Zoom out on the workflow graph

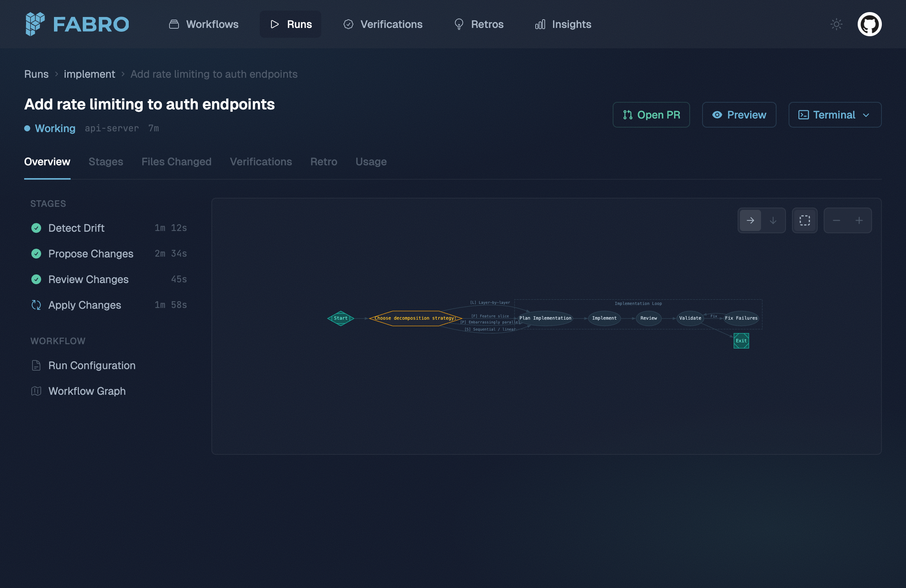[836, 220]
